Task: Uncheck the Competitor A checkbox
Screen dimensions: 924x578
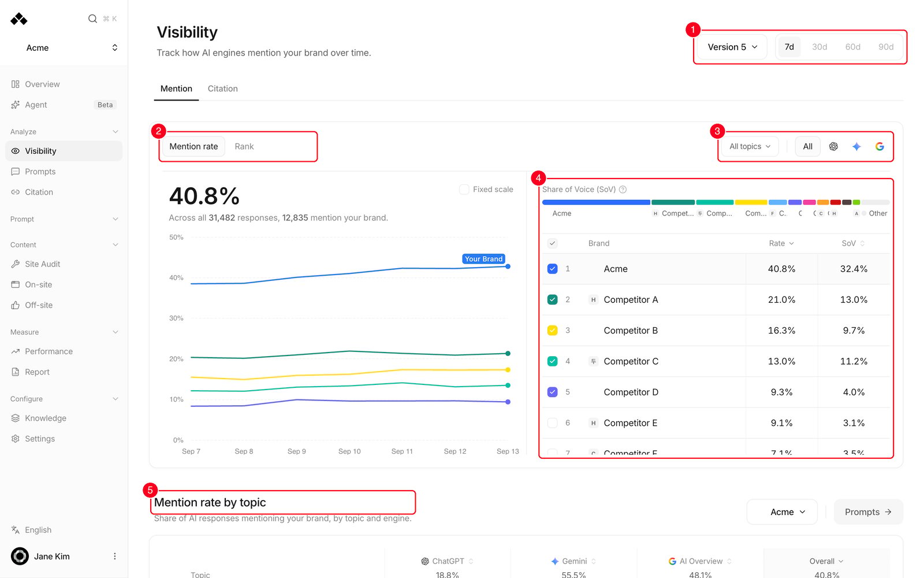Action: (x=553, y=299)
